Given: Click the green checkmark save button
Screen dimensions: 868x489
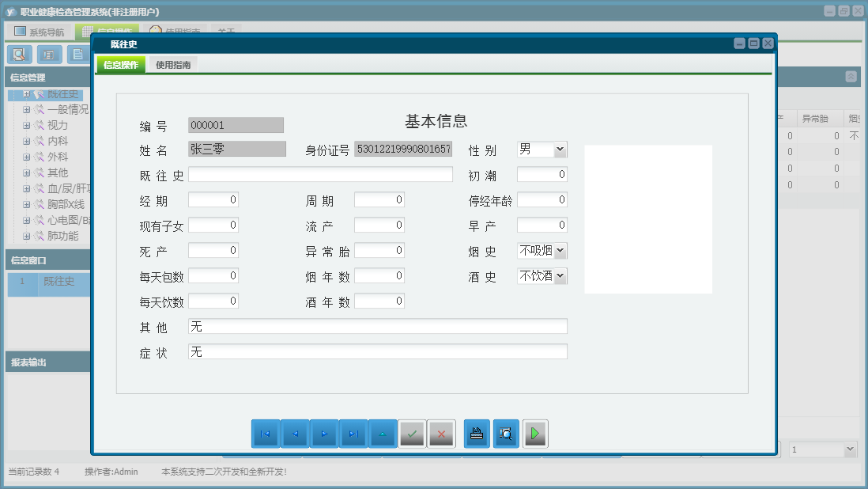Looking at the screenshot, I should 412,434.
